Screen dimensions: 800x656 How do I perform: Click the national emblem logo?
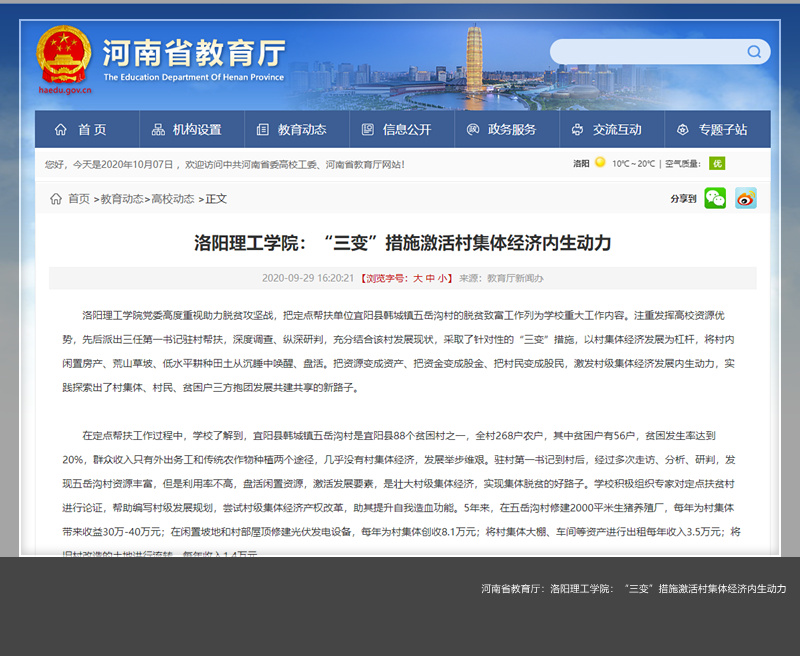[x=64, y=55]
